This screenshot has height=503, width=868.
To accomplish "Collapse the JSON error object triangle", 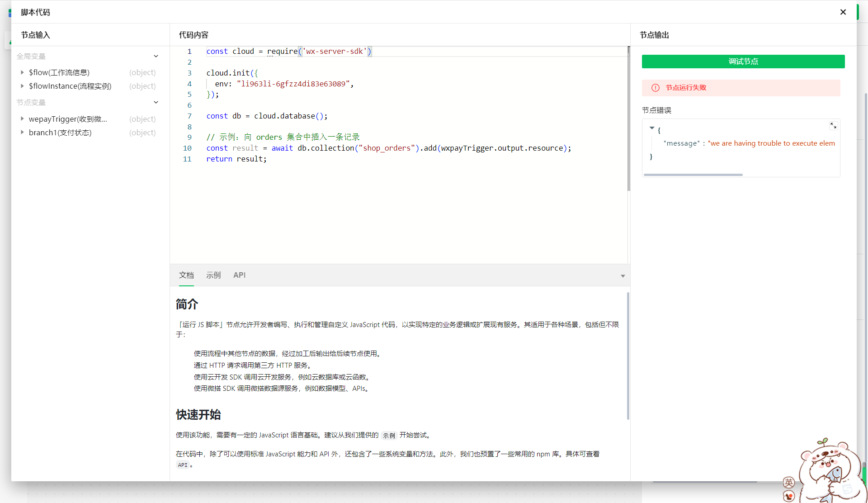I will pyautogui.click(x=652, y=128).
